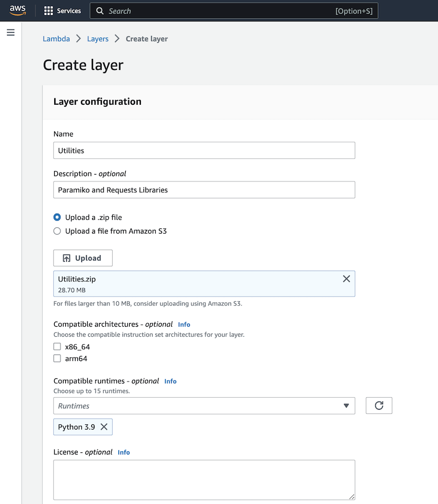
Task: Select Upload a .zip file option
Action: point(57,217)
